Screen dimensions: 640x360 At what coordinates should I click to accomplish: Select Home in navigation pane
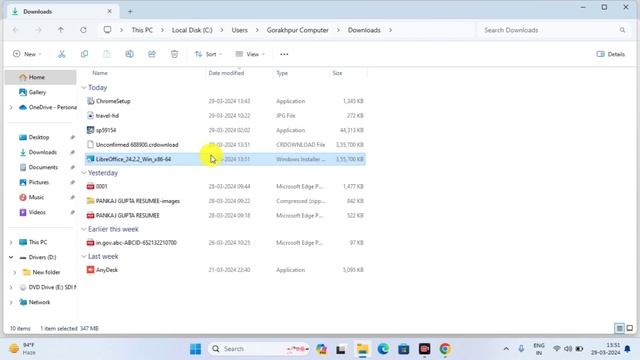[x=40, y=77]
